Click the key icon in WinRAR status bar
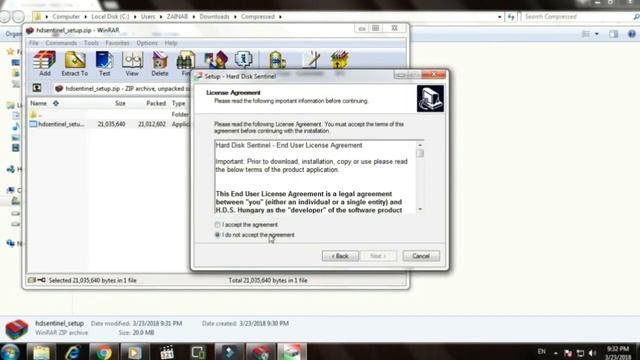Image resolution: width=640 pixels, height=360 pixels. 41,280
